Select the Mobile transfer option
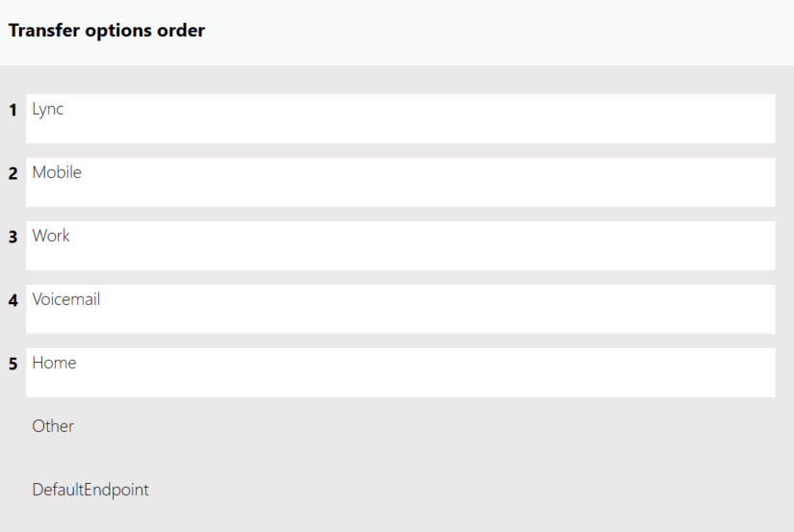 [400, 182]
